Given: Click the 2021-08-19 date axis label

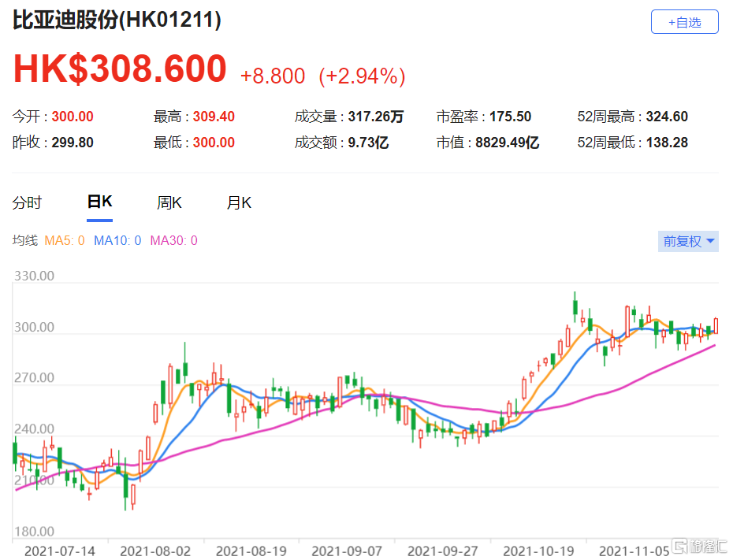Looking at the screenshot, I should [x=251, y=551].
